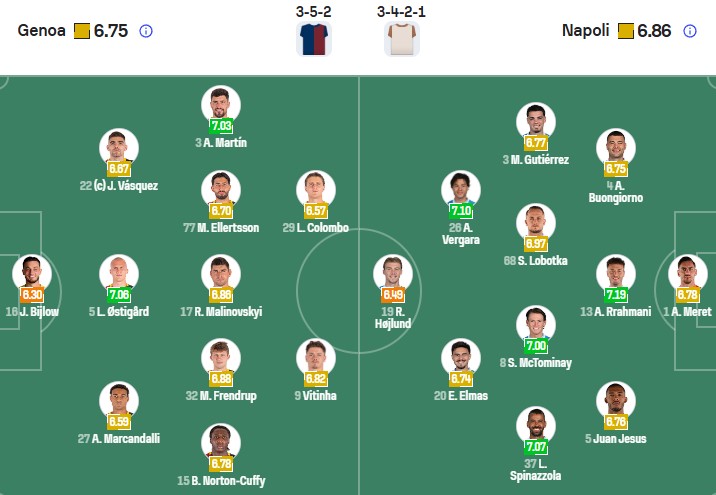The height and width of the screenshot is (495, 716).
Task: Open L. Østigård's player name link
Action: (118, 312)
